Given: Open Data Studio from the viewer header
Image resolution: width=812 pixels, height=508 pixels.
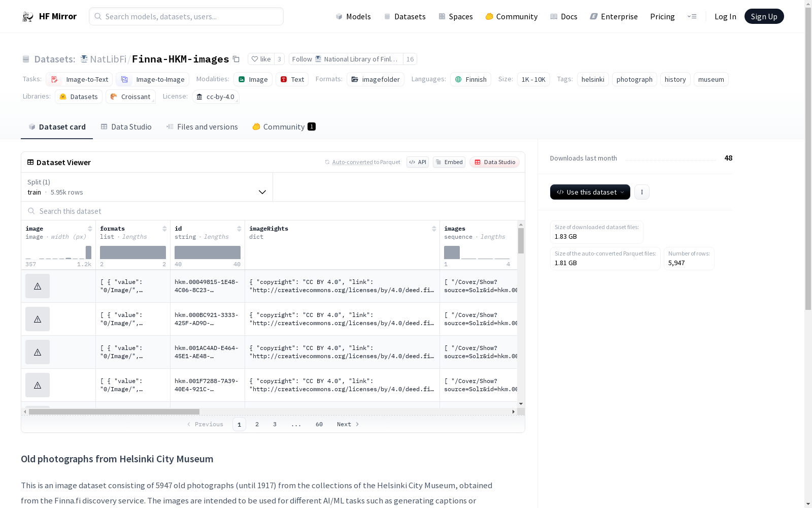Looking at the screenshot, I should coord(494,162).
